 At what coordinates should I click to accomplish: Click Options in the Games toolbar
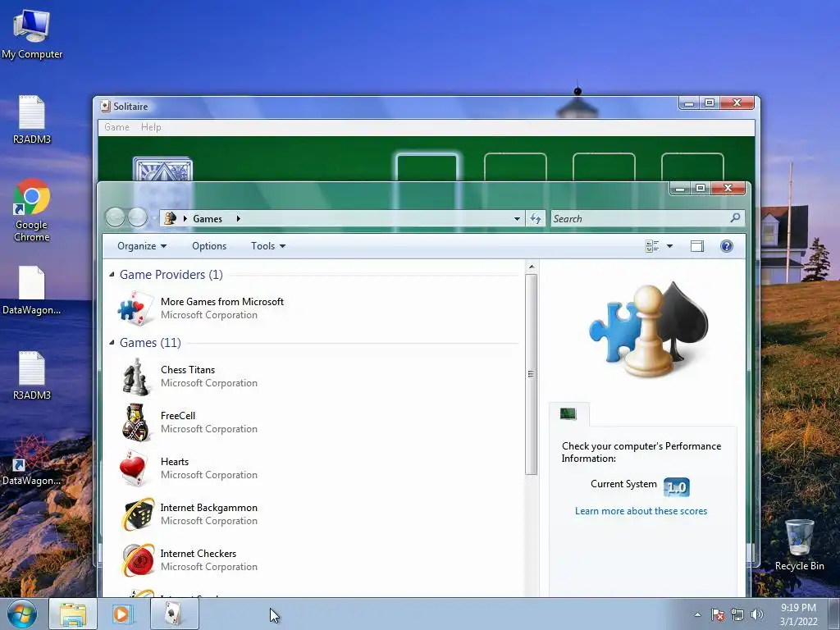[x=209, y=246]
